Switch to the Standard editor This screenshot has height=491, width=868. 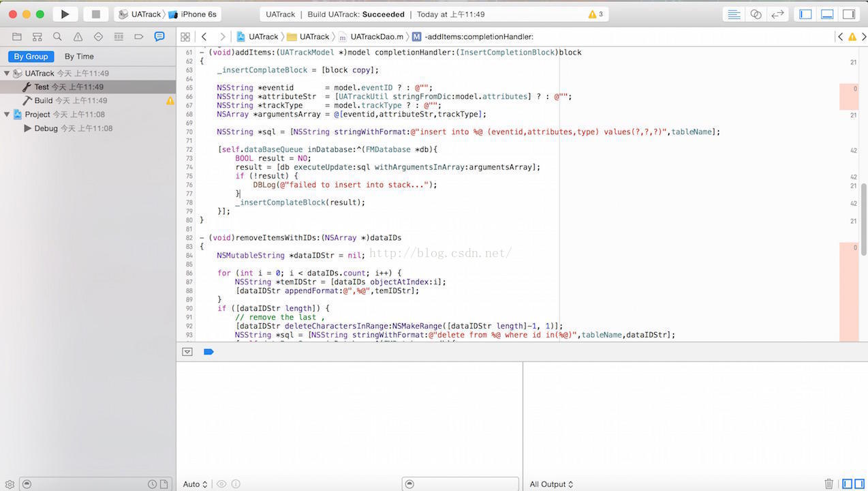coord(734,14)
